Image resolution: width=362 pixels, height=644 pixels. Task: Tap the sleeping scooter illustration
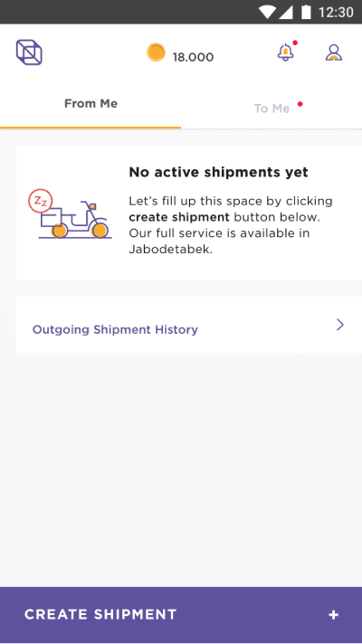[x=70, y=214]
